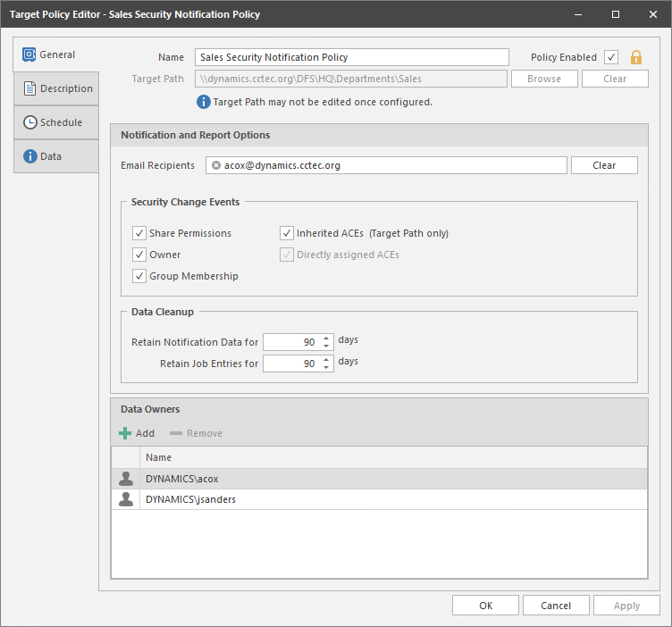Click the padlock icon beside Policy Enabled
Screen dimensions: 672x627
[636, 57]
